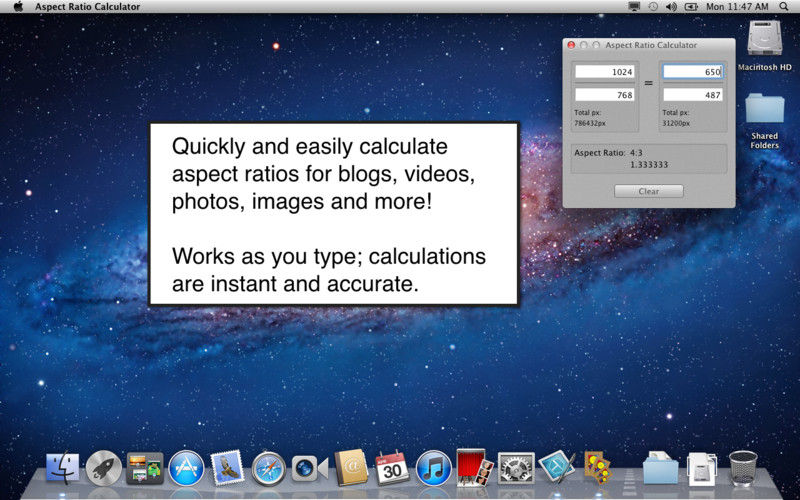Select the input field containing 487
This screenshot has width=800, height=500.
[x=692, y=95]
